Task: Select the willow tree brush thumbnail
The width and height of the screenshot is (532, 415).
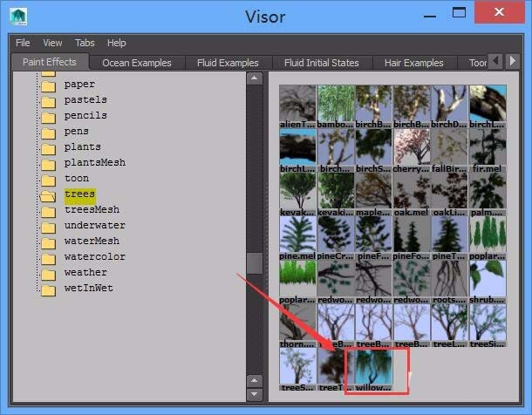Action: [373, 367]
